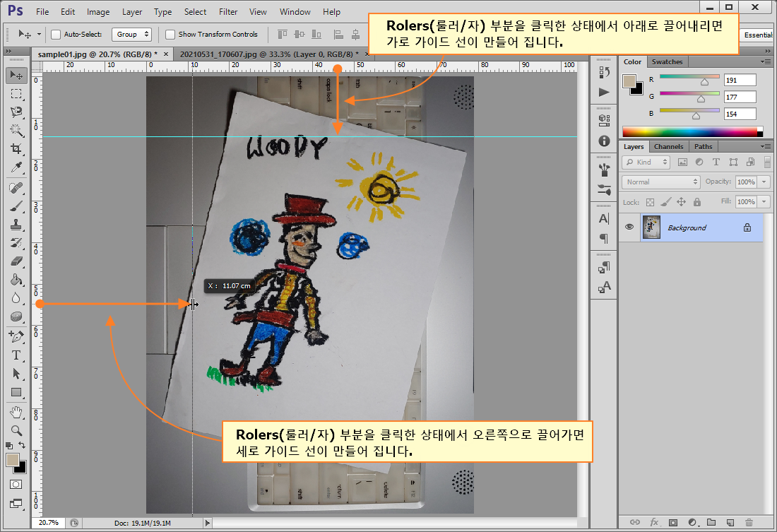The height and width of the screenshot is (532, 777).
Task: Open the Info panel icon
Action: [x=604, y=141]
